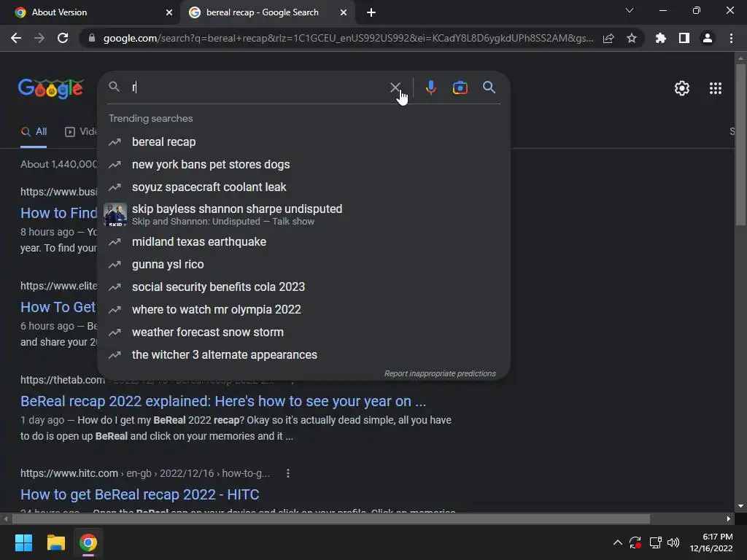
Task: Select 'the witcher 3 alternate appearances' suggestion
Action: pos(303,355)
